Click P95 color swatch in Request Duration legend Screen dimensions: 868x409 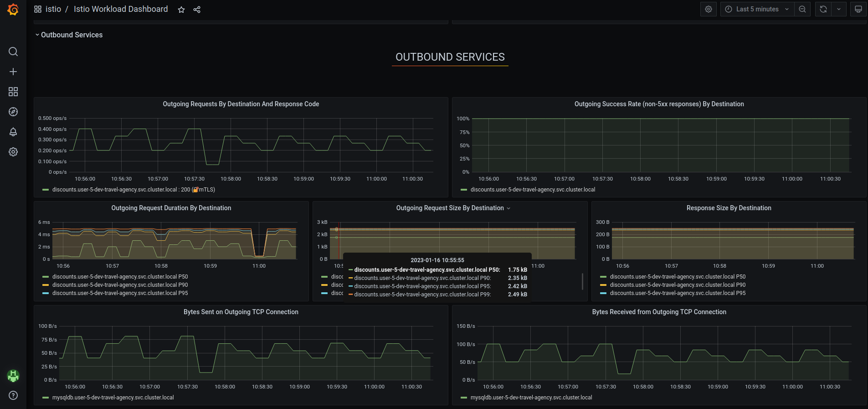46,293
